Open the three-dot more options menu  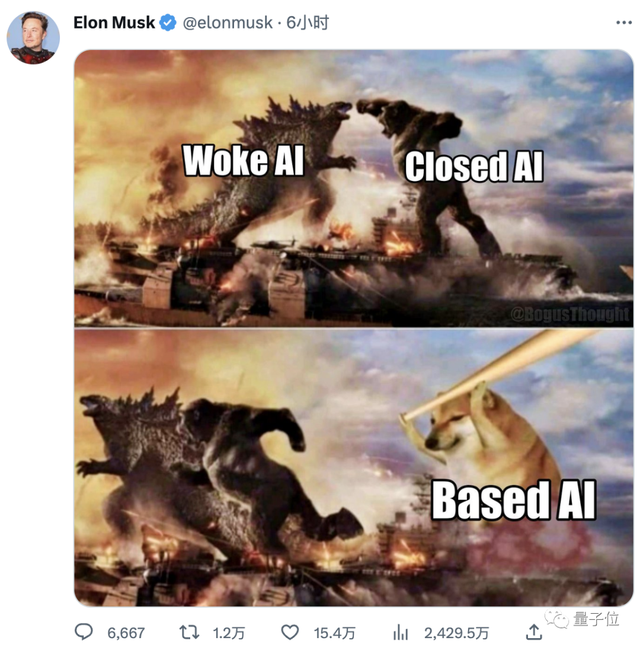[x=624, y=23]
